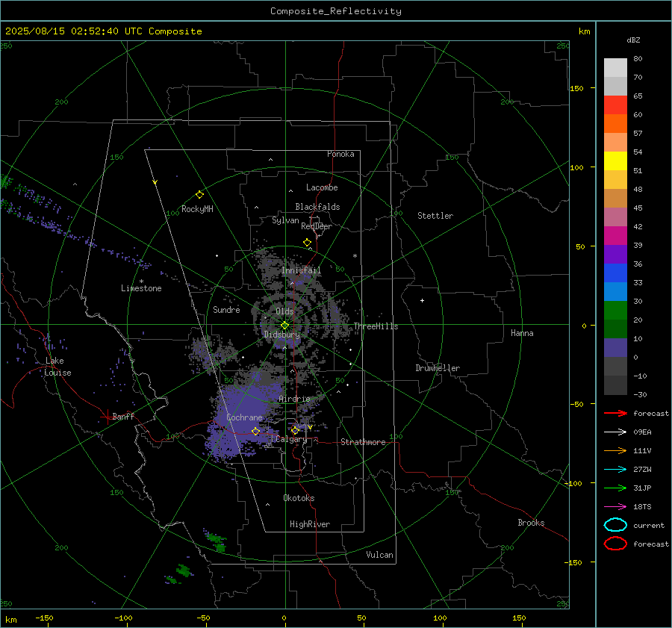The height and width of the screenshot is (628, 672).
Task: Click the yellow diamond marker above RockyMH
Action: pos(199,195)
